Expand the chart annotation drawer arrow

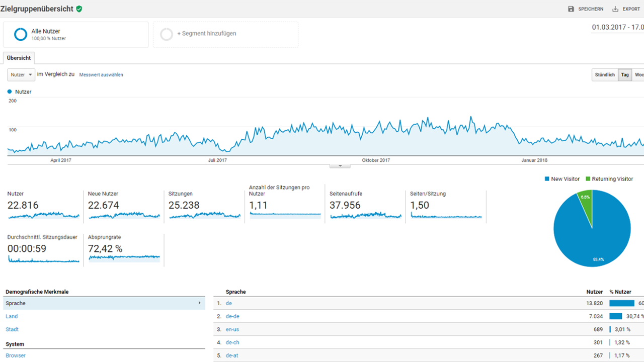coord(340,166)
